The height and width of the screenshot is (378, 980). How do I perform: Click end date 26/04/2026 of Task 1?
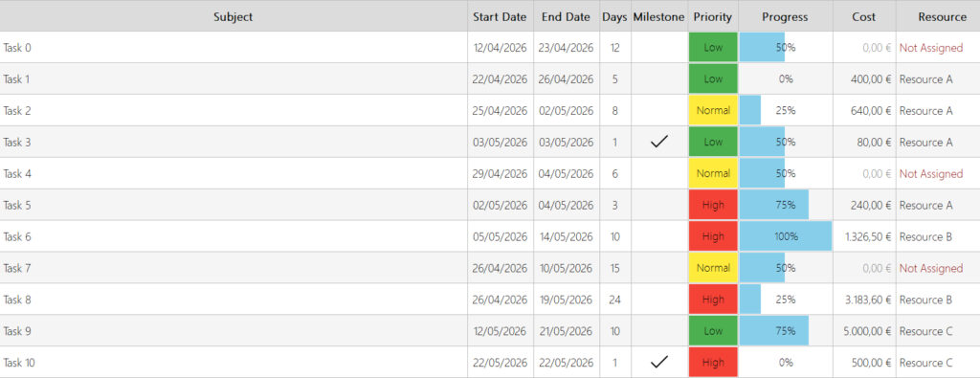(567, 79)
